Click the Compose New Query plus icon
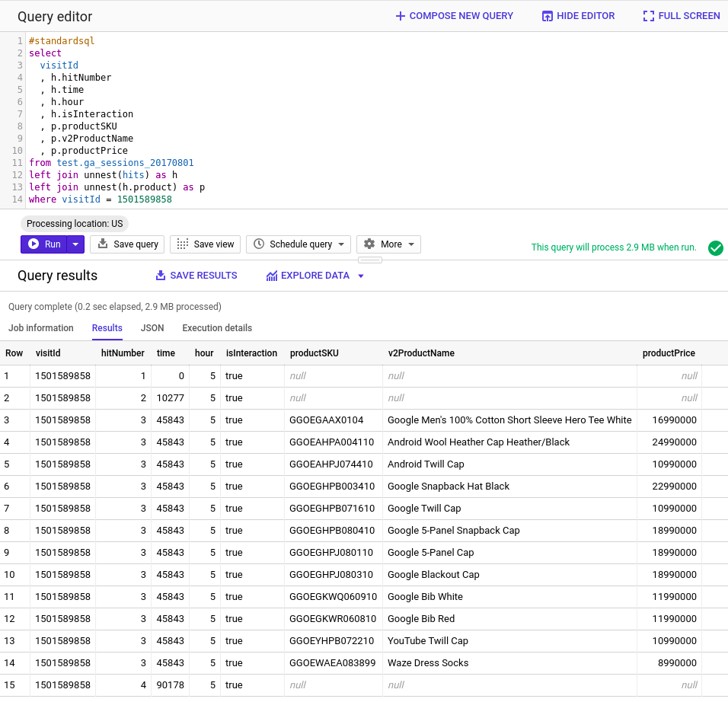Viewport: 728px width, 702px height. pyautogui.click(x=398, y=15)
